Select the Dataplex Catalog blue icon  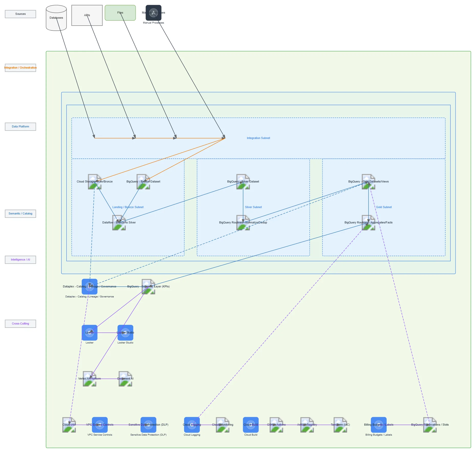[x=90, y=287]
